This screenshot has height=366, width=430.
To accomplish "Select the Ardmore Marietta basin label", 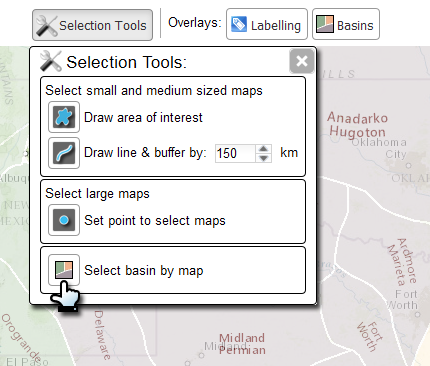I will point(402,261).
